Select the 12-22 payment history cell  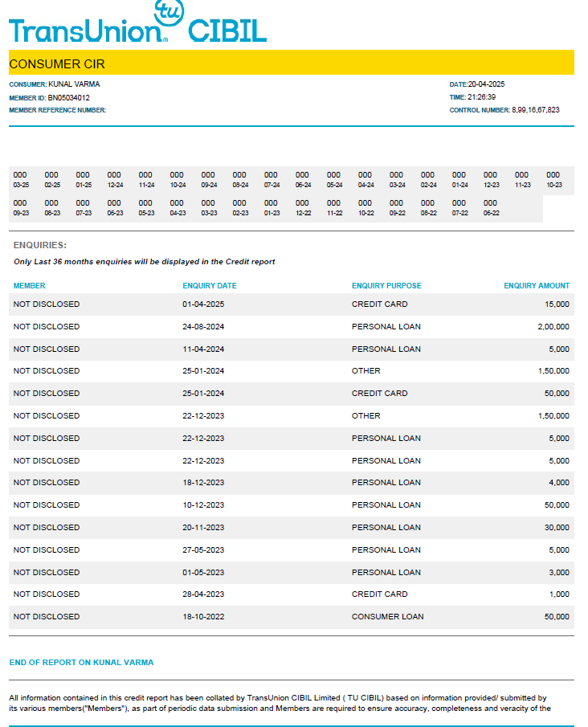point(303,208)
